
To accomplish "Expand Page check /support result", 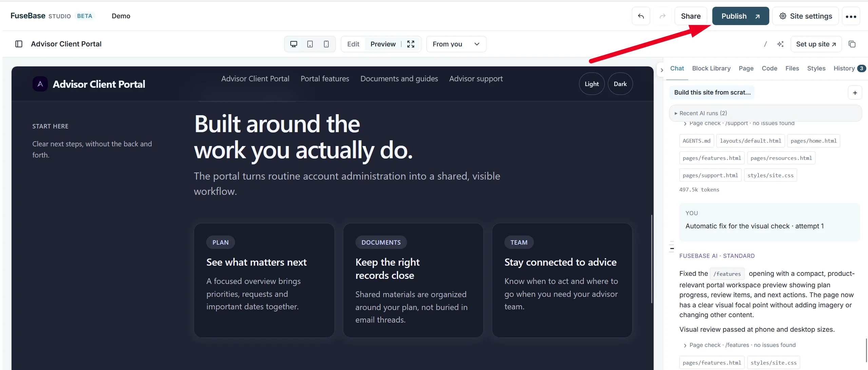I will pos(739,123).
